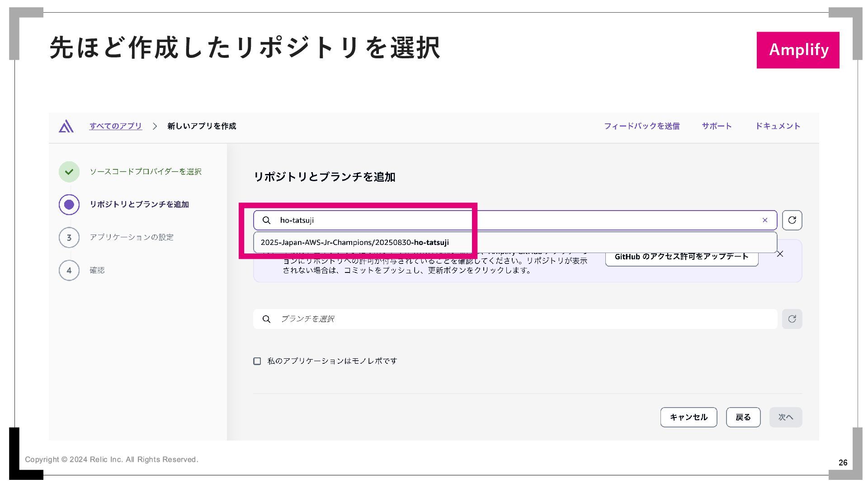The image size is (868, 488).
Task: Select the リポジトリとブランチを追加 heading
Action: 325,177
